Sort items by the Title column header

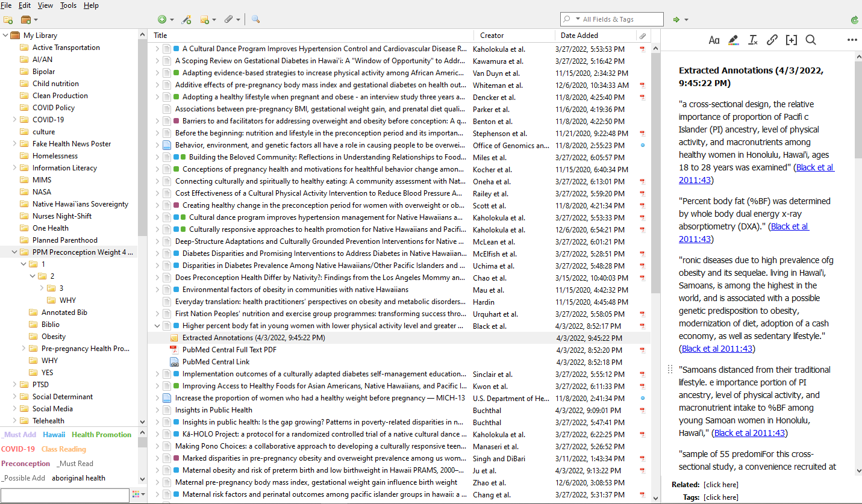[x=310, y=36]
